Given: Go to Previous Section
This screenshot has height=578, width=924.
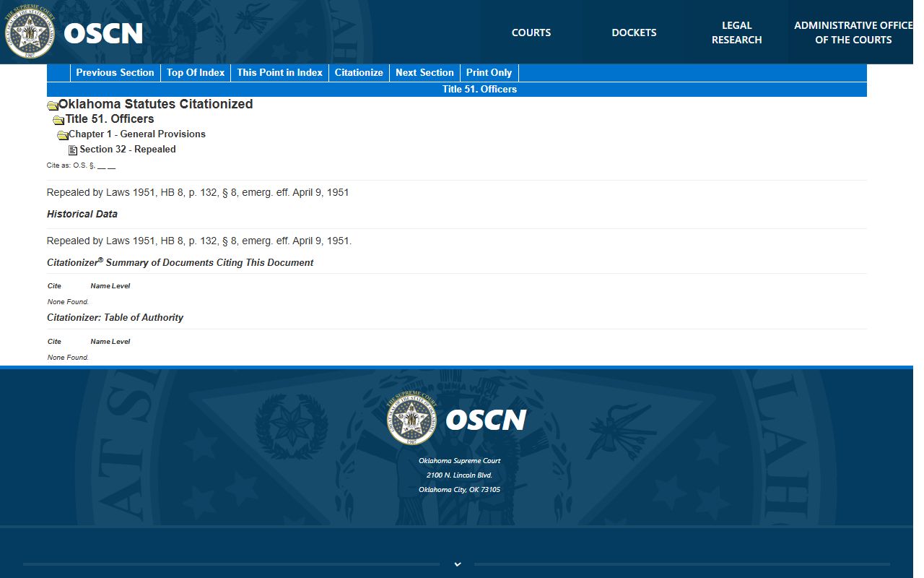Looking at the screenshot, I should point(115,72).
